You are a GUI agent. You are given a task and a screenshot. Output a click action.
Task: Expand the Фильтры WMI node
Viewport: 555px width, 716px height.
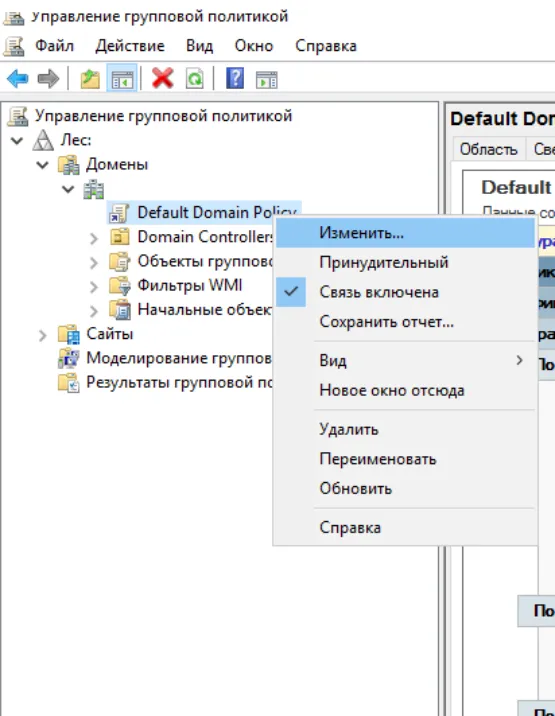point(94,286)
